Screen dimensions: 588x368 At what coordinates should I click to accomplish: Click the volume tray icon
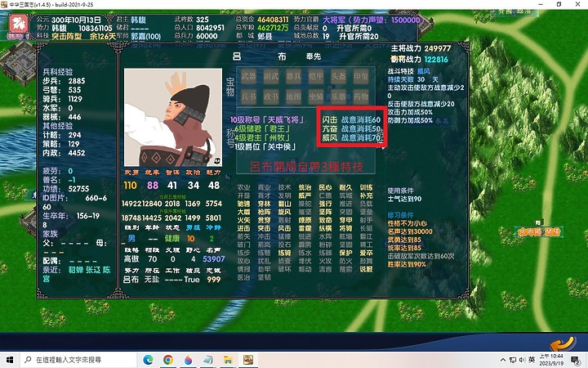click(x=523, y=360)
